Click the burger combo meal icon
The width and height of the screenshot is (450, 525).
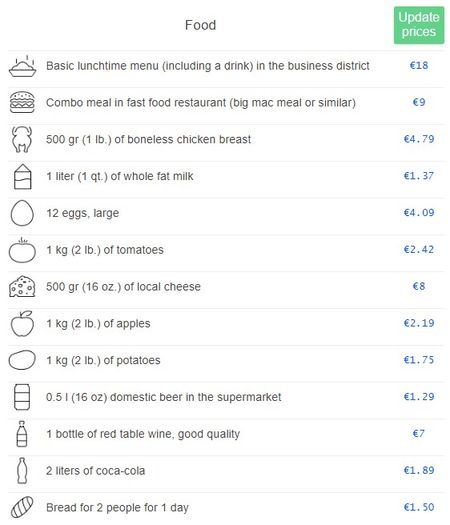pos(22,102)
